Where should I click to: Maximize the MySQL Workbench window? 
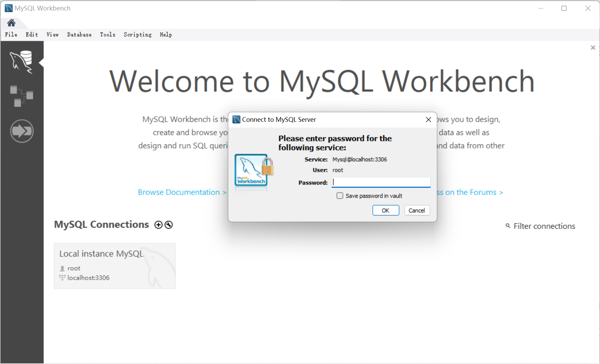coord(564,8)
